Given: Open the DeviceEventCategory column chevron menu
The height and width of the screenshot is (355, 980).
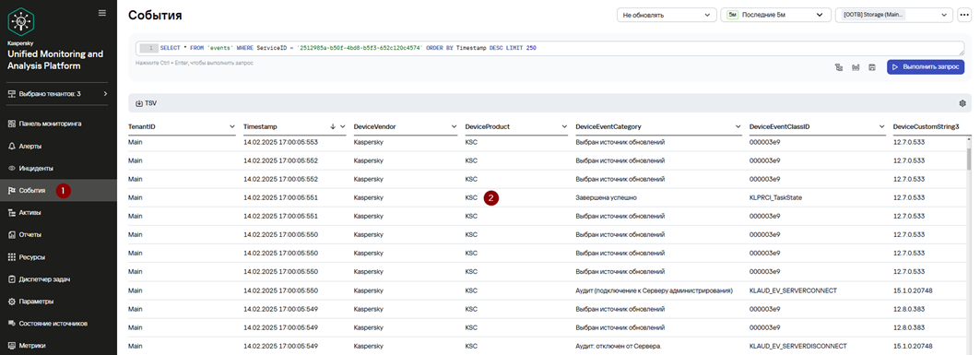Looking at the screenshot, I should click(738, 127).
